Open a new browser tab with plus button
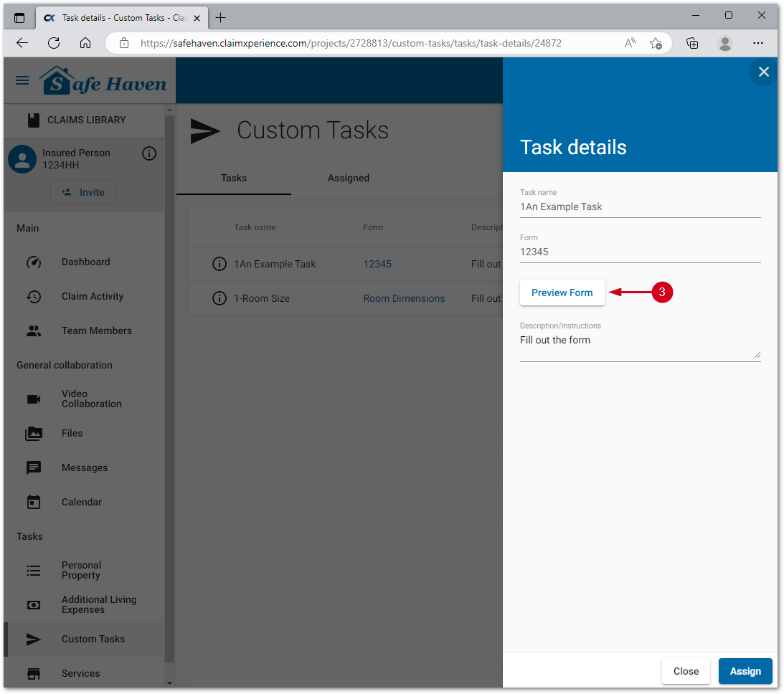Screen dimensions: 784x694 (221, 18)
